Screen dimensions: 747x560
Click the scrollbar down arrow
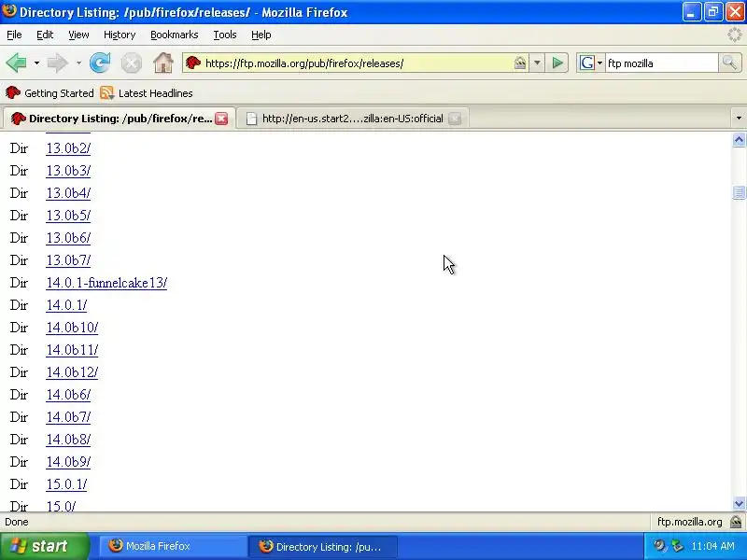point(739,503)
